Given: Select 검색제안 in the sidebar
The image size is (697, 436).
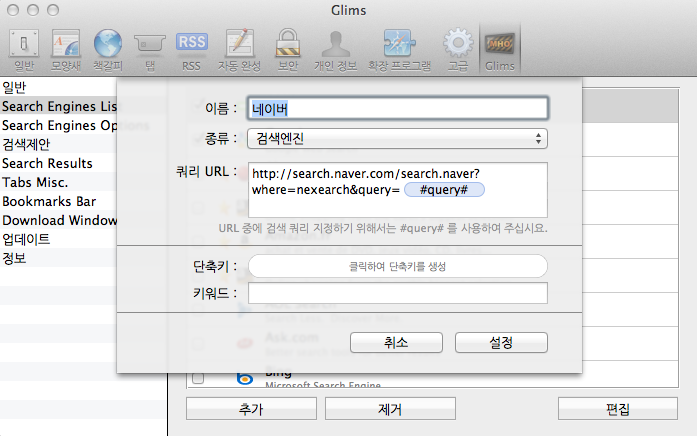Looking at the screenshot, I should click(58, 144).
